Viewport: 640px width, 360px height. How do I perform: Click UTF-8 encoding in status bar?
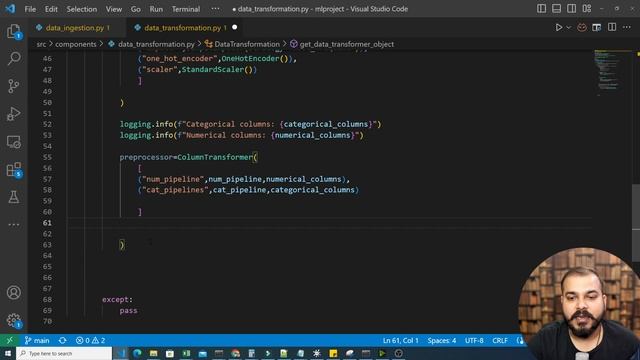(x=474, y=340)
